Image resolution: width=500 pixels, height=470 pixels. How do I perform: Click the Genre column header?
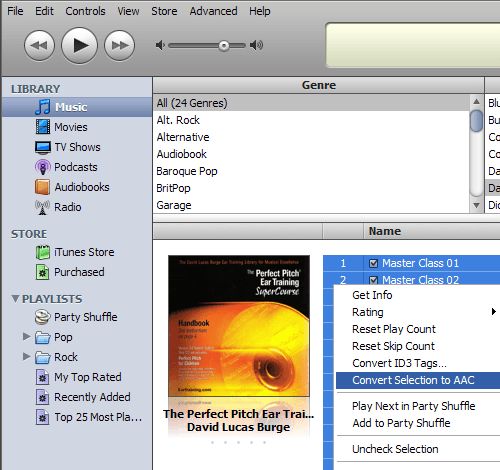(x=318, y=85)
